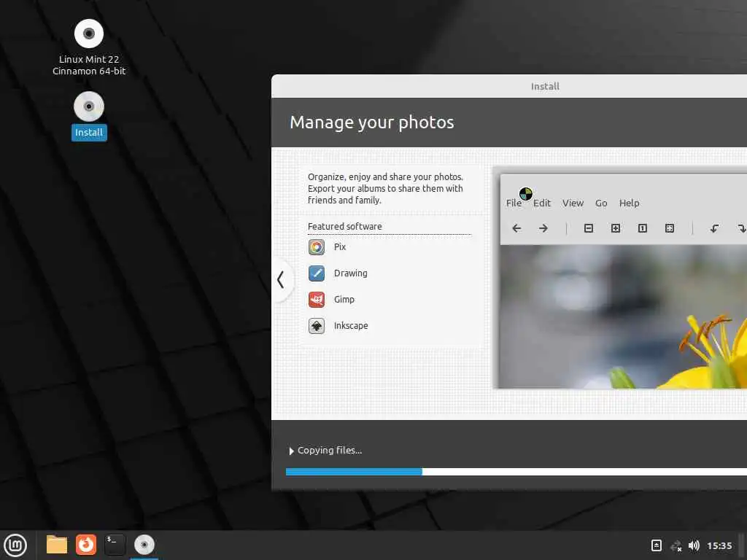Image resolution: width=747 pixels, height=560 pixels.
Task: Click the forward arrow in the Pix toolbar
Action: click(543, 228)
